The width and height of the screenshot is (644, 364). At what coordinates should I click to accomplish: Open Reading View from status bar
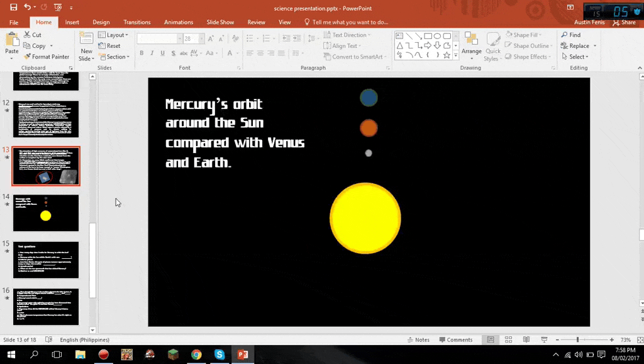pos(525,339)
